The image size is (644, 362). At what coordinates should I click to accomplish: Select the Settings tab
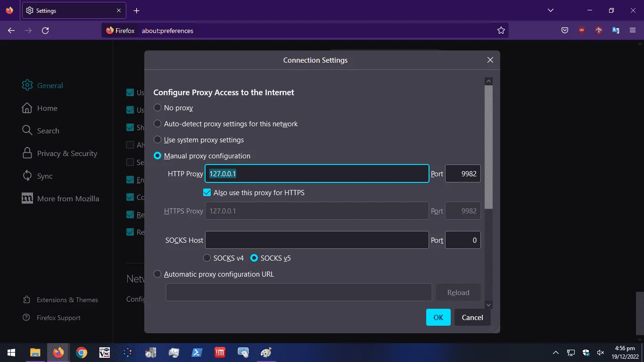[x=74, y=10]
